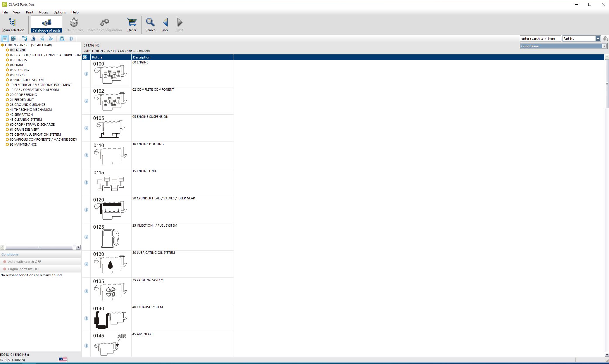Expand the 09 HYDRAULIC SYSTEM node
Image resolution: width=609 pixels, height=364 pixels.
tap(7, 80)
